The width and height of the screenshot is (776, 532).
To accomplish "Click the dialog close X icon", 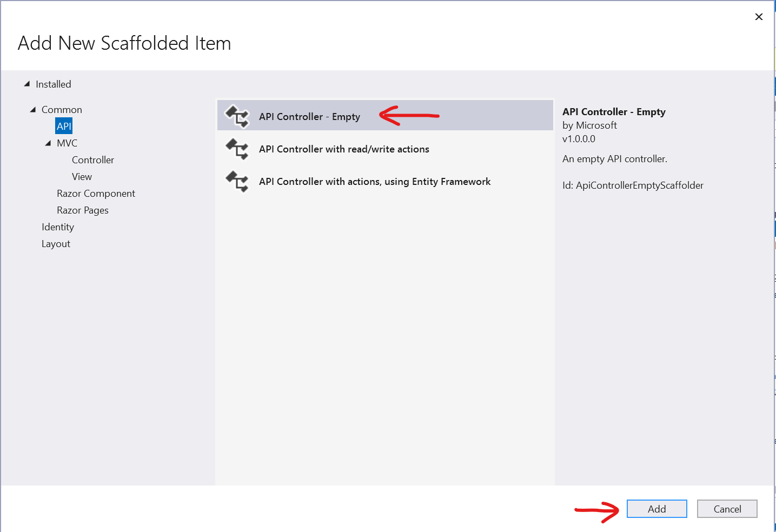I will [x=759, y=17].
